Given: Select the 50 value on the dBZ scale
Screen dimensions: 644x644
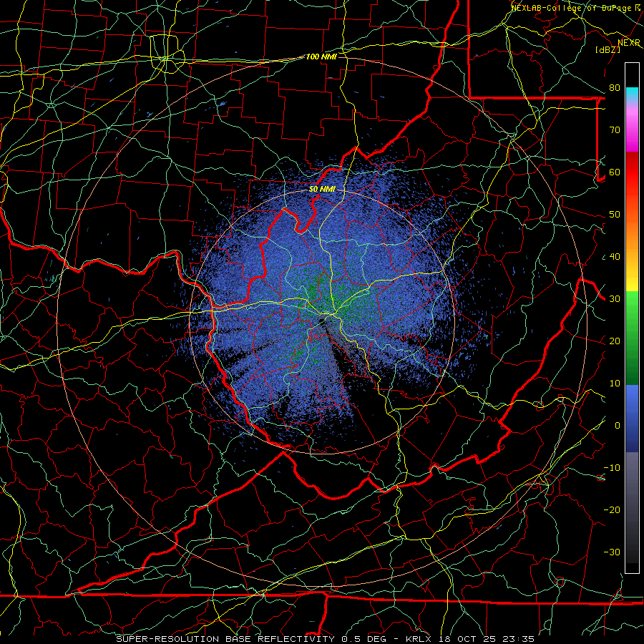Looking at the screenshot, I should pyautogui.click(x=615, y=215).
